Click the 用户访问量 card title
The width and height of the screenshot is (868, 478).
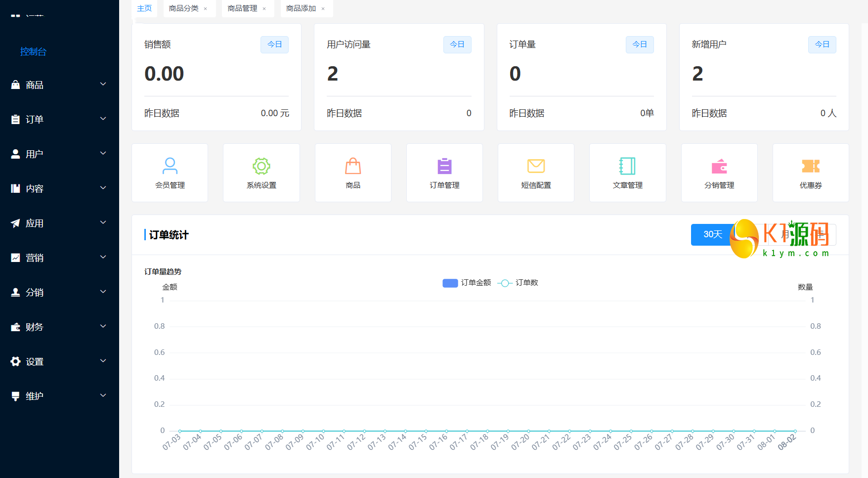pos(348,44)
